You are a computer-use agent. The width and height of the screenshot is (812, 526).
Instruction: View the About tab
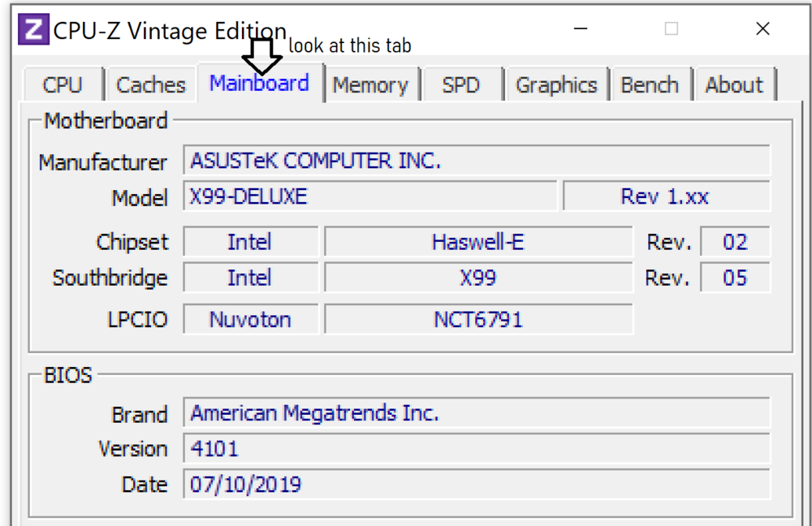pos(734,84)
